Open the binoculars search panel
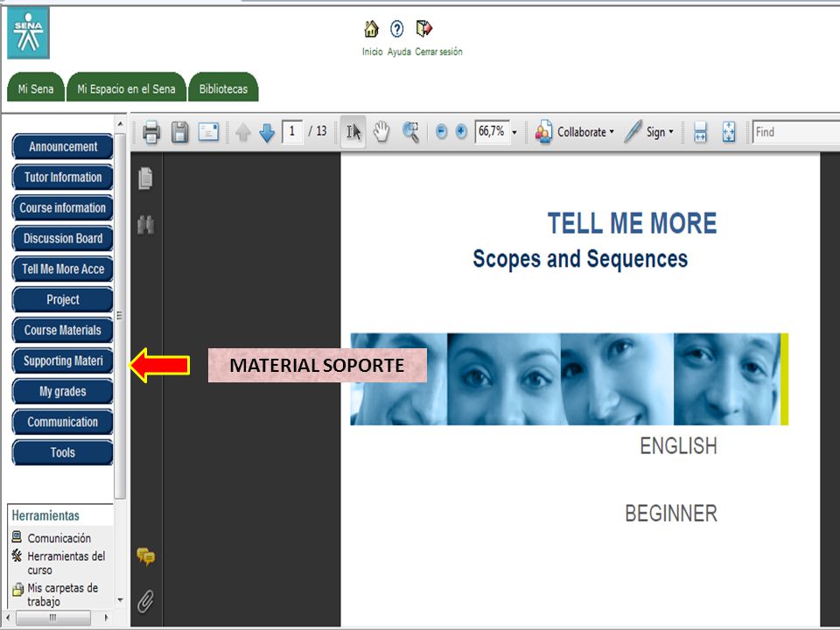The image size is (840, 630). click(x=145, y=225)
